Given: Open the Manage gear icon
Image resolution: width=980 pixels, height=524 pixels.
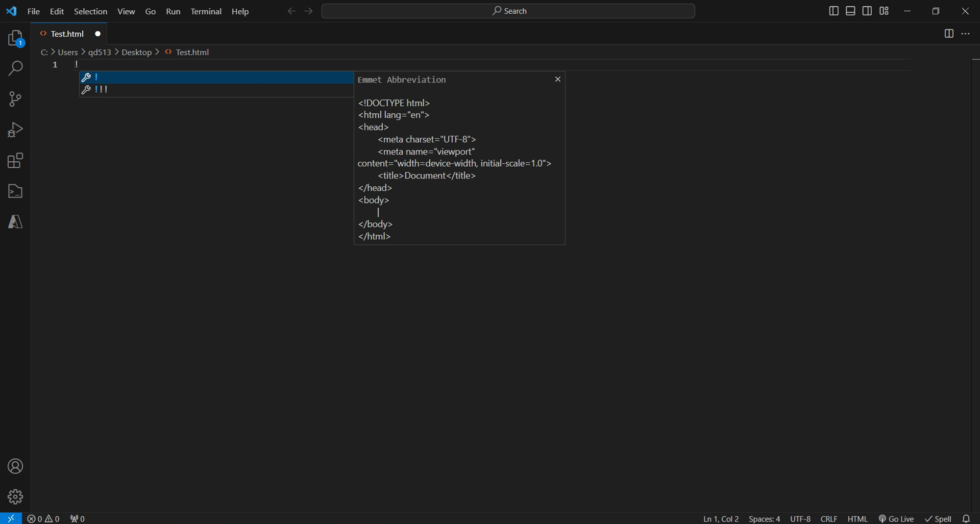Looking at the screenshot, I should (15, 497).
